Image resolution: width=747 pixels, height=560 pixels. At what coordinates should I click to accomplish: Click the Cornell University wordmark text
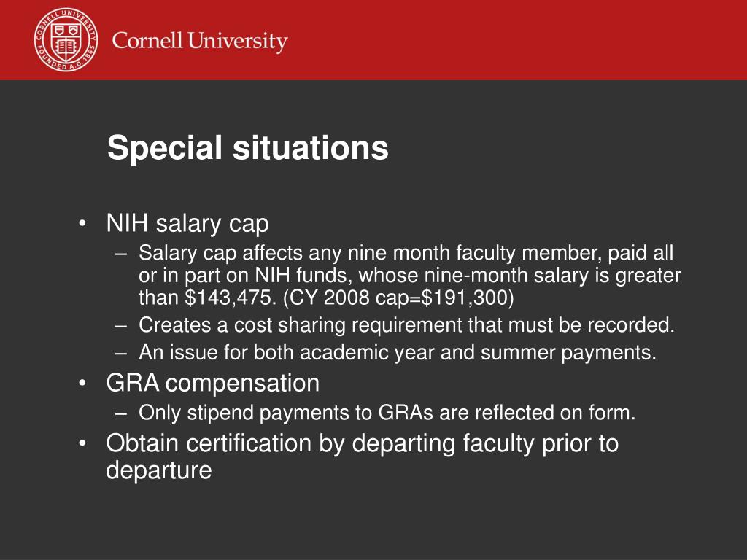200,42
